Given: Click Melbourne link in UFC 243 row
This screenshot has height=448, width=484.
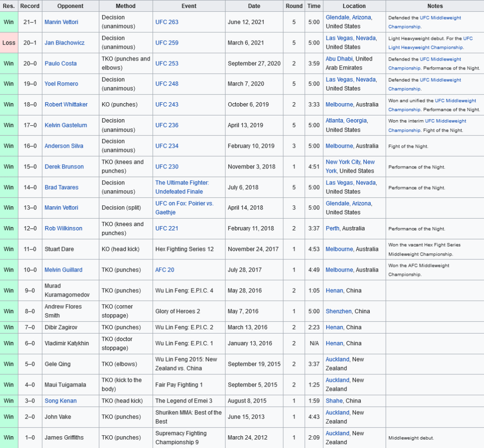Looking at the screenshot, I should [x=339, y=105].
